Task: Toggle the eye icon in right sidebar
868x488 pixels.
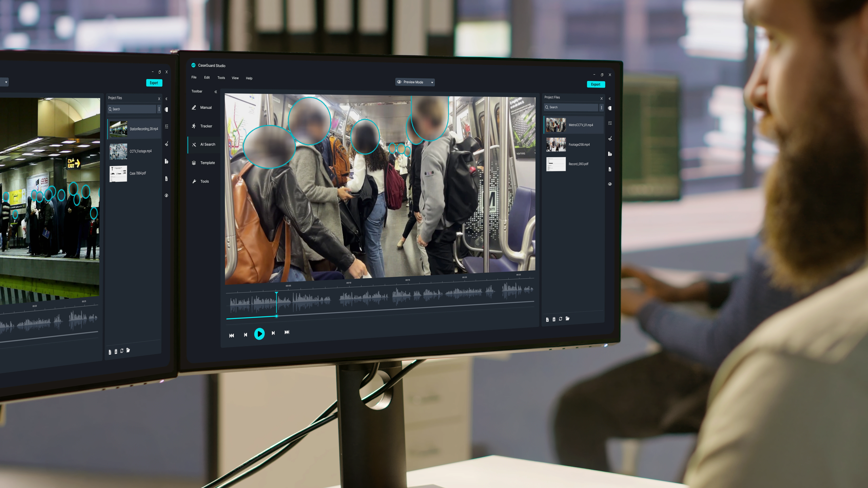Action: (x=610, y=184)
